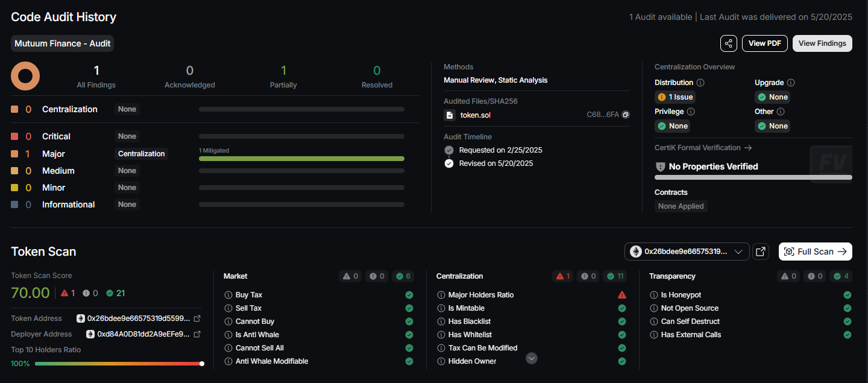Screen dimensions: 868x383
Task: Click the findings donut chart
Action: click(25, 77)
